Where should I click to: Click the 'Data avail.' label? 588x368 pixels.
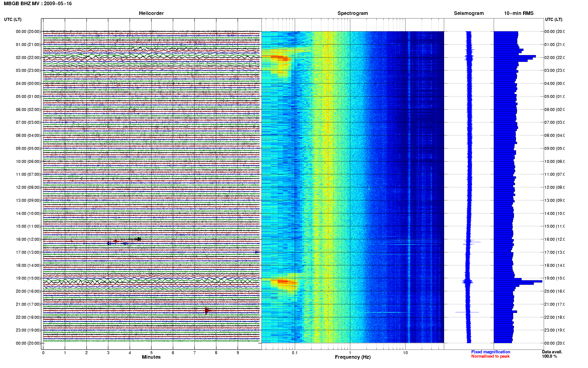pos(552,352)
